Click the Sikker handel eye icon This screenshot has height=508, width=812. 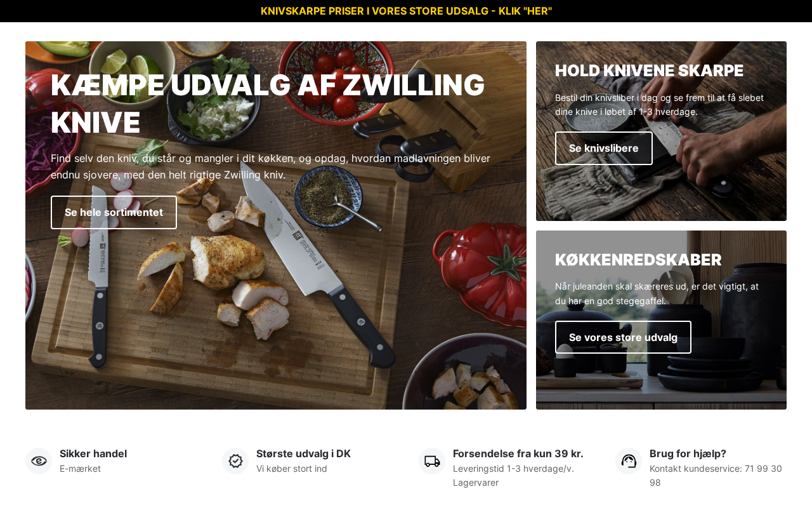[x=39, y=461]
